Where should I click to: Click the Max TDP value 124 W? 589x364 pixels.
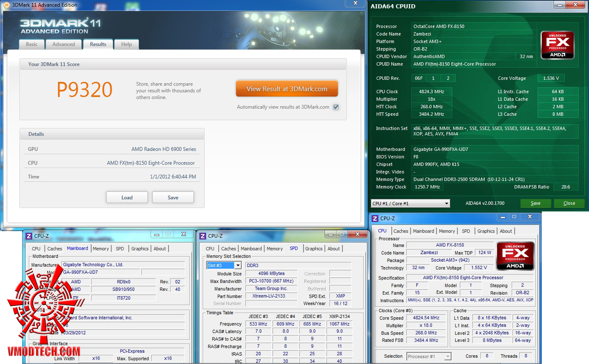(485, 252)
